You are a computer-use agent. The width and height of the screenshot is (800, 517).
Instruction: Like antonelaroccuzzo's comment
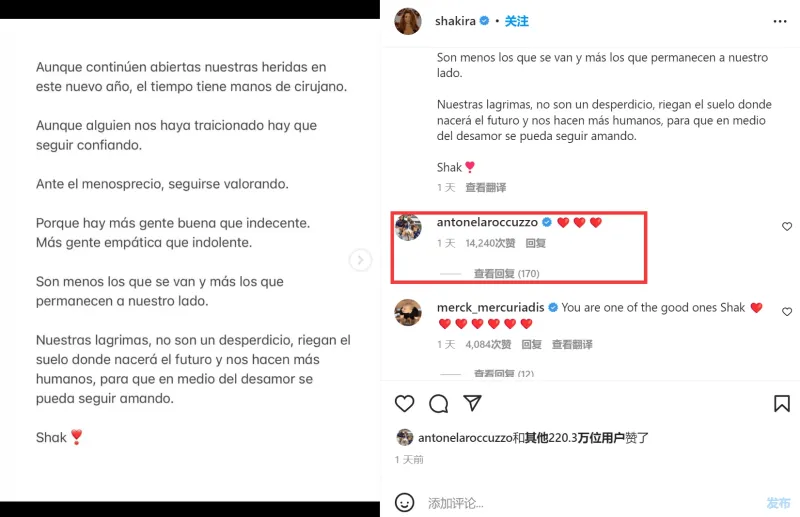[787, 227]
